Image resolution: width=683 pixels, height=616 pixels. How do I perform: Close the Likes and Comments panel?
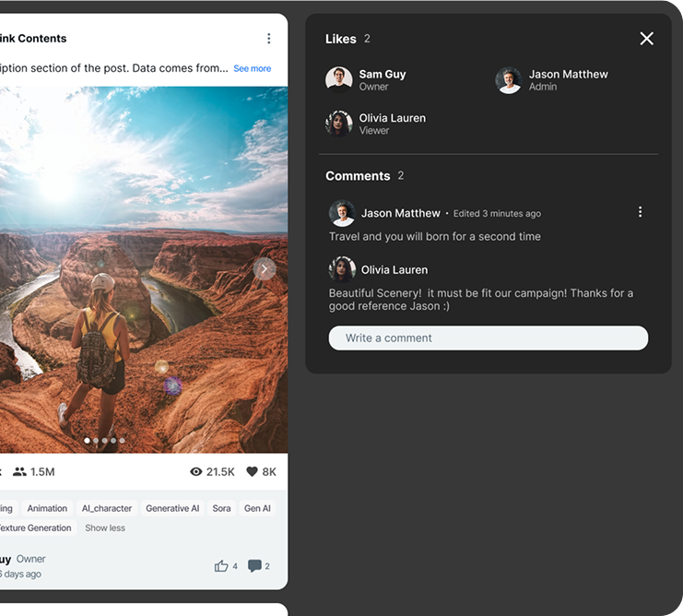pyautogui.click(x=646, y=39)
